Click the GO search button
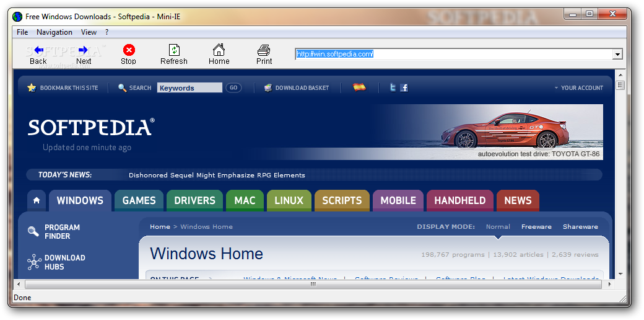This screenshot has height=320, width=644. [x=233, y=87]
